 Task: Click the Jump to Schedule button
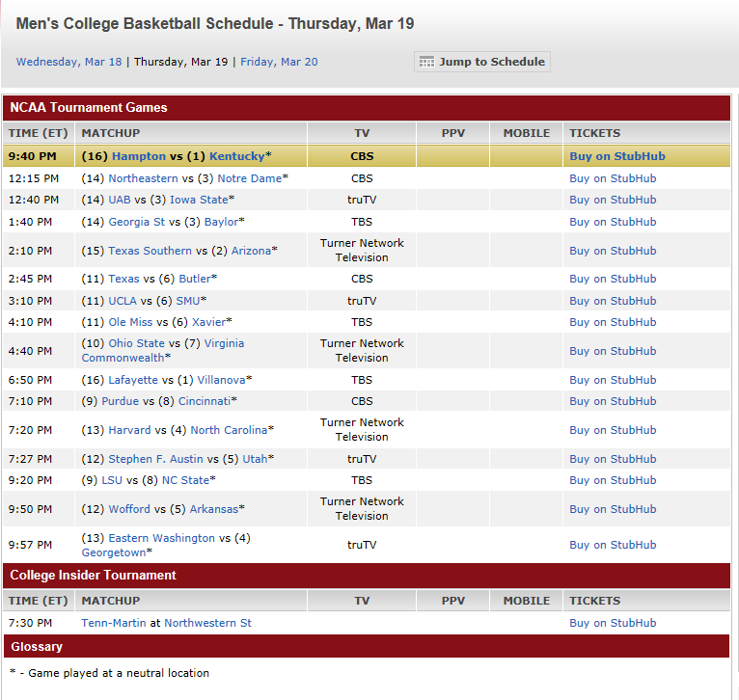(x=482, y=62)
